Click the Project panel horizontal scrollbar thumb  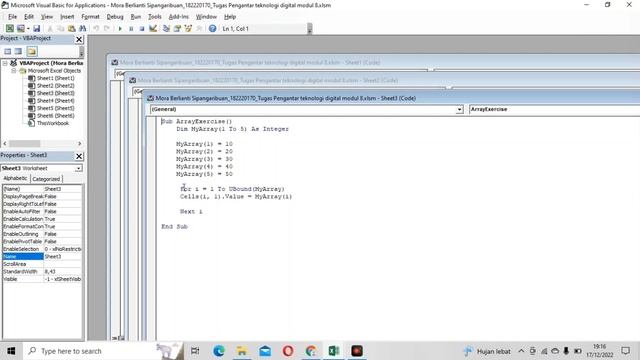click(24, 144)
